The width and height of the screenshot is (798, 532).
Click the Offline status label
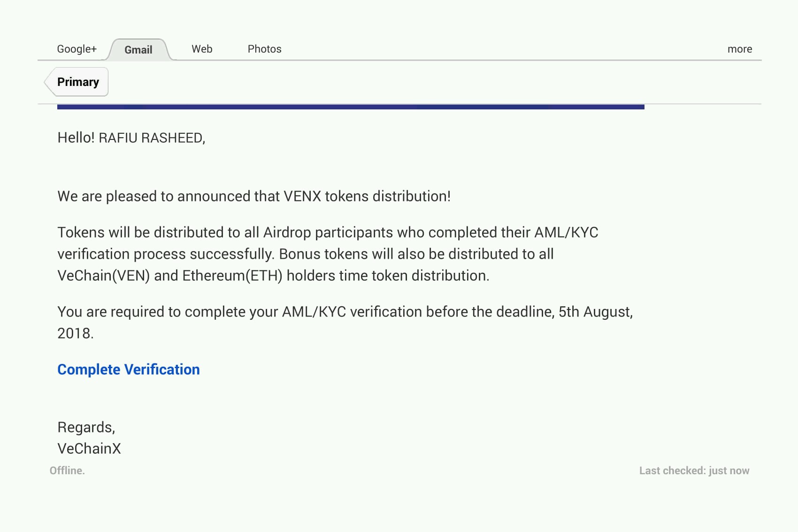(67, 470)
